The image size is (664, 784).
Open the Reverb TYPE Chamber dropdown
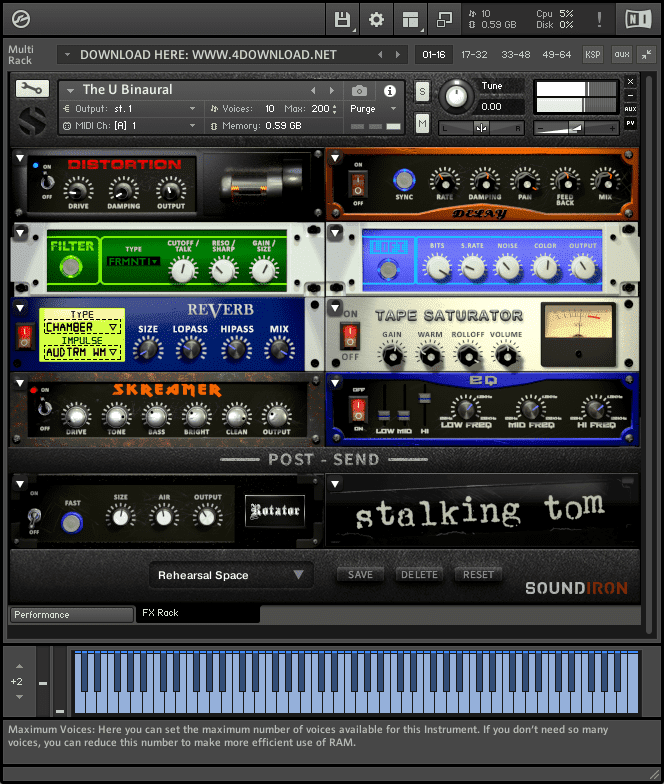pyautogui.click(x=82, y=328)
